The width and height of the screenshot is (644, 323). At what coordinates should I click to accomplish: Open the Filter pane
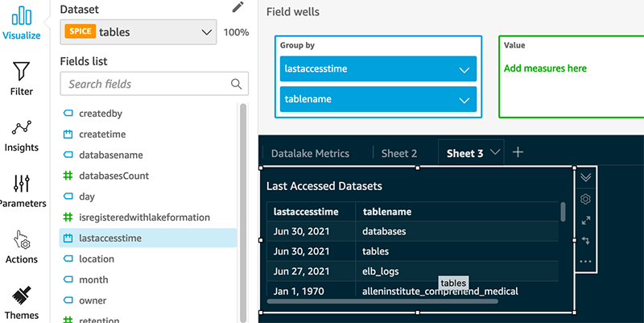pos(22,78)
